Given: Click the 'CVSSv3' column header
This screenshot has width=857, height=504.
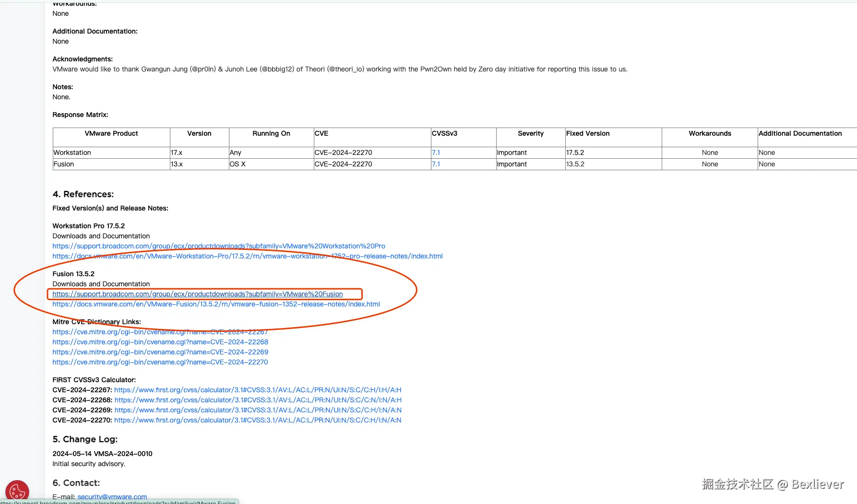Looking at the screenshot, I should pyautogui.click(x=444, y=133).
